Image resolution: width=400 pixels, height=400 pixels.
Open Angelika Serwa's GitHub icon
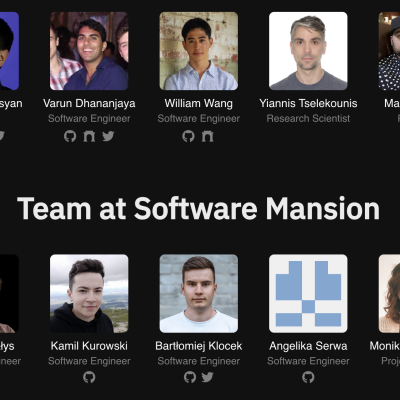pos(308,377)
